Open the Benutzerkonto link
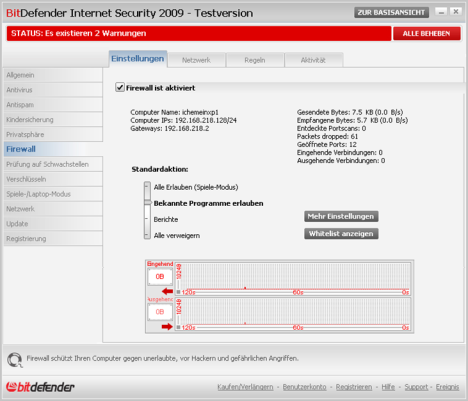The image size is (468, 401). tap(304, 387)
